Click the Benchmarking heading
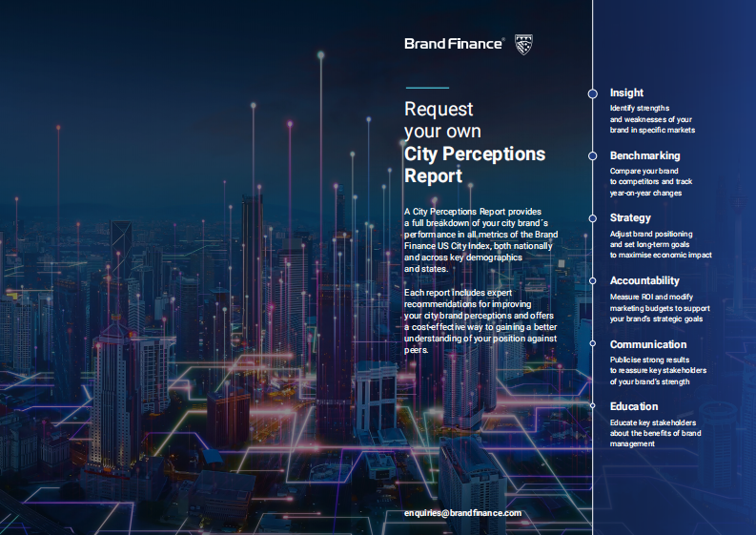The height and width of the screenshot is (535, 756). (x=644, y=155)
